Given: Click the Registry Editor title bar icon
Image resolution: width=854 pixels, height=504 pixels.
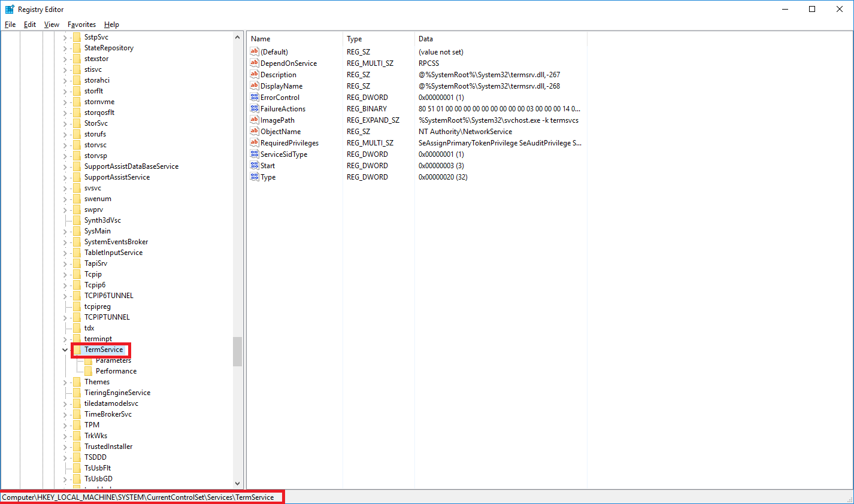Looking at the screenshot, I should pos(10,9).
